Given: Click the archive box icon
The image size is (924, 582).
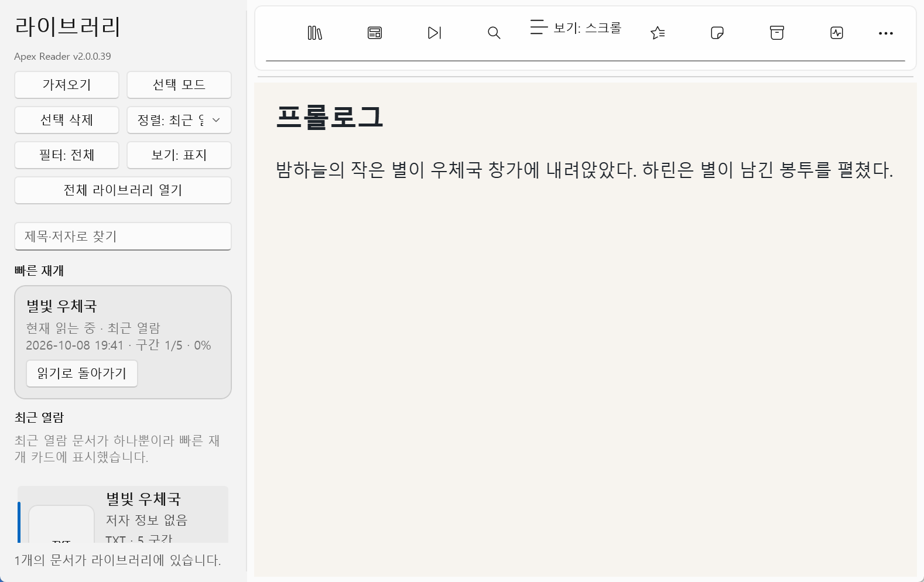Looking at the screenshot, I should tap(777, 33).
